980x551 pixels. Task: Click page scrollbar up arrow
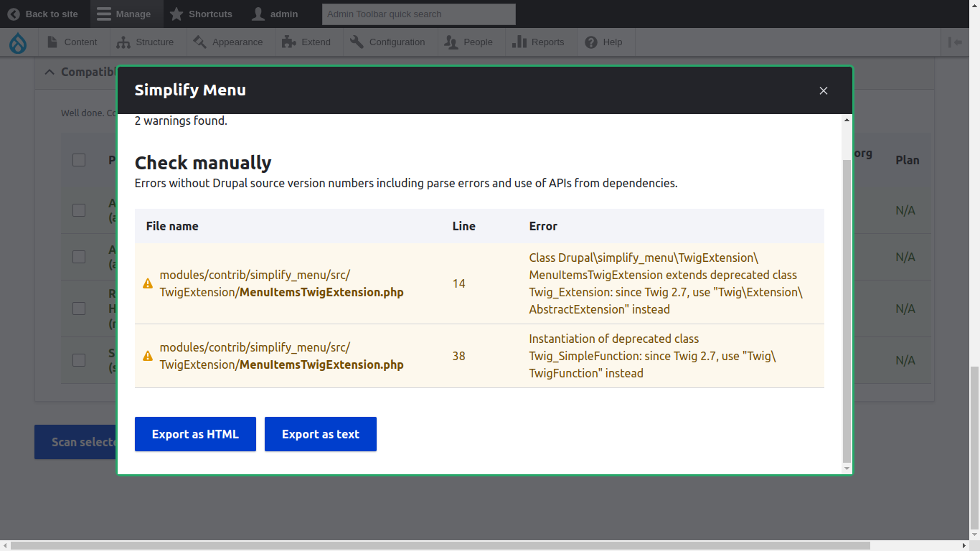(x=974, y=5)
